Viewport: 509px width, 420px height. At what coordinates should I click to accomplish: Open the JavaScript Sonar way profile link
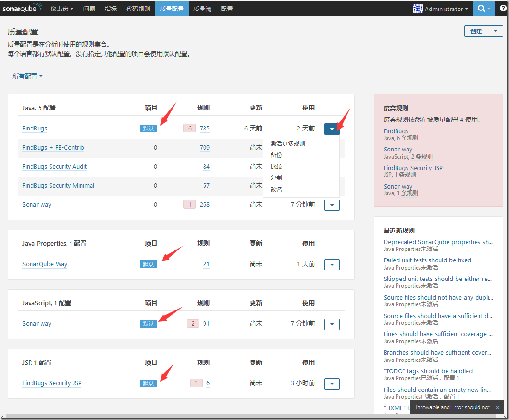coord(37,324)
